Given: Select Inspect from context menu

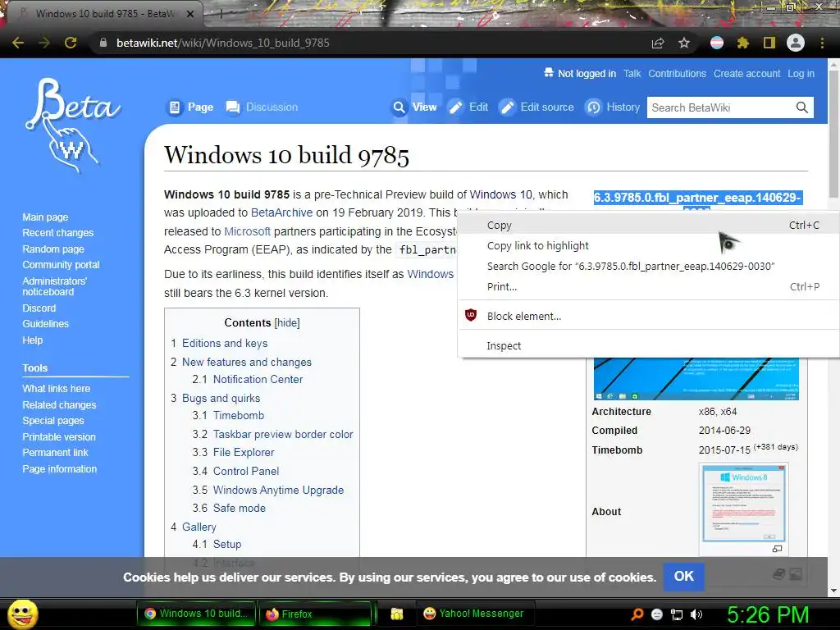Looking at the screenshot, I should click(x=648, y=346).
